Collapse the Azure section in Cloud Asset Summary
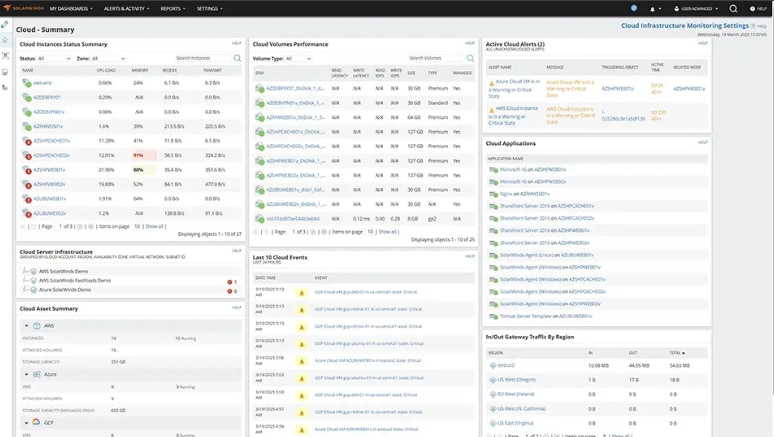The width and height of the screenshot is (774, 437). tap(26, 374)
